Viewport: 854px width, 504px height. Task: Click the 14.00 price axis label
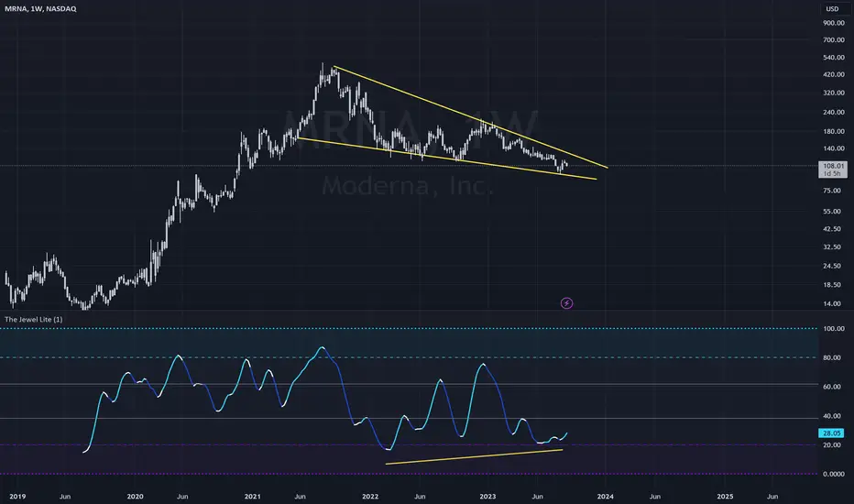click(x=832, y=304)
